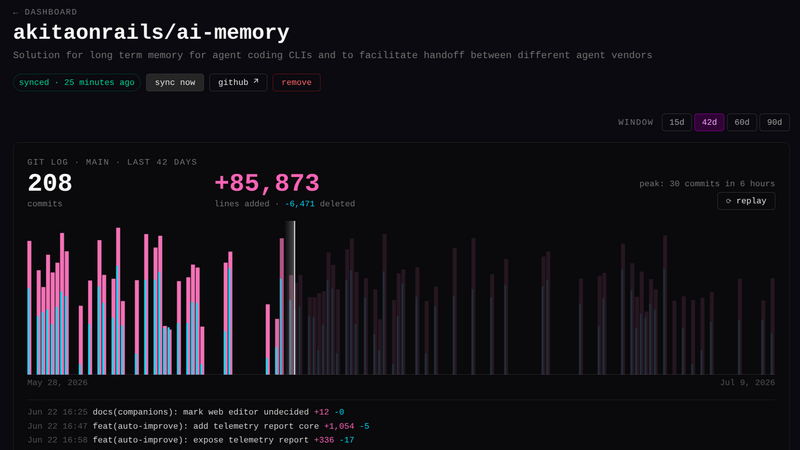
Task: Click the first pink bar at May 28
Action: (29, 308)
